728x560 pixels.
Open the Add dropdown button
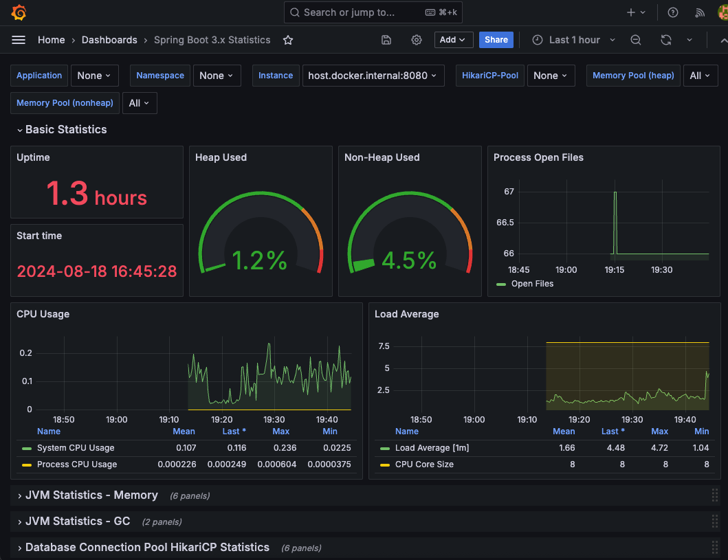[x=453, y=40]
